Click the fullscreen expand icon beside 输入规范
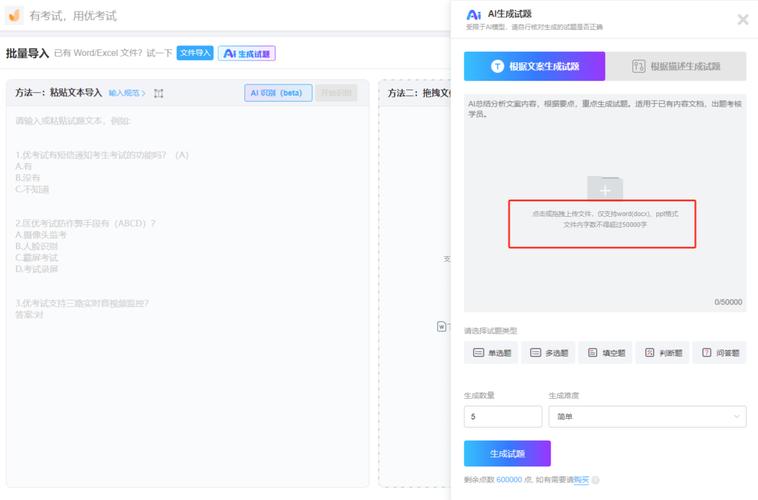This screenshot has height=500, width=758. point(159,93)
